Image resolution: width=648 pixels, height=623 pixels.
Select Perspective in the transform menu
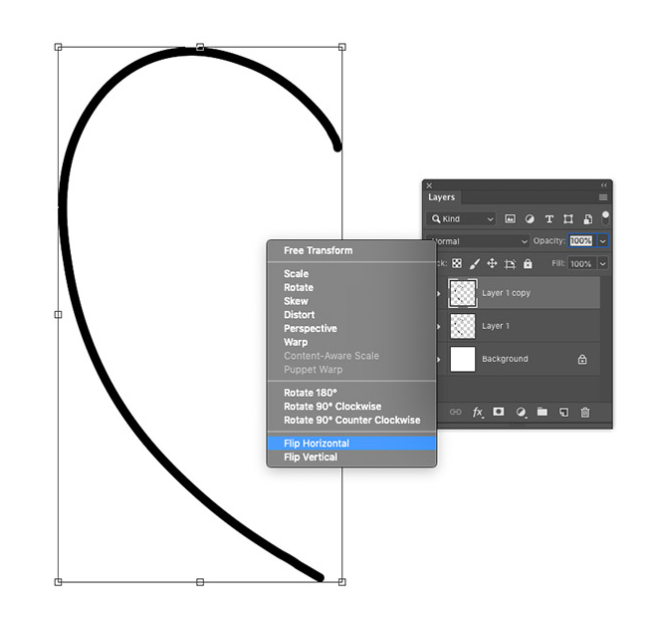pyautogui.click(x=352, y=328)
